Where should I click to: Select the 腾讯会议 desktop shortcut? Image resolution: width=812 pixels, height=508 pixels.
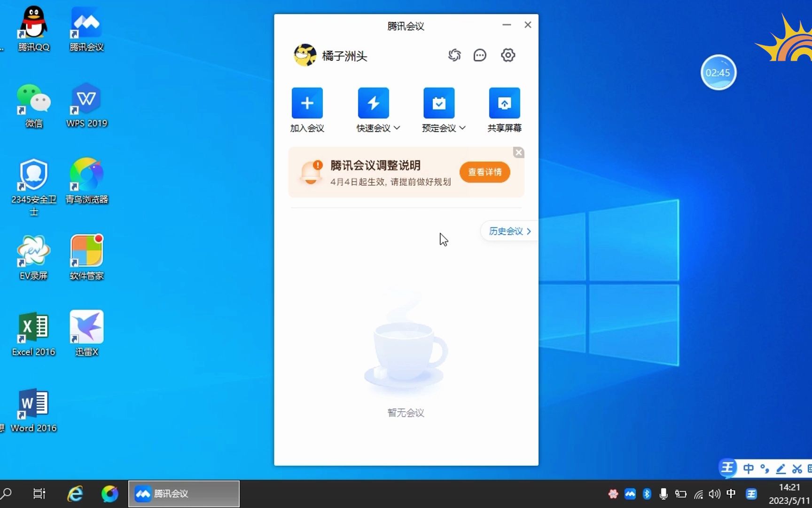coord(86,29)
